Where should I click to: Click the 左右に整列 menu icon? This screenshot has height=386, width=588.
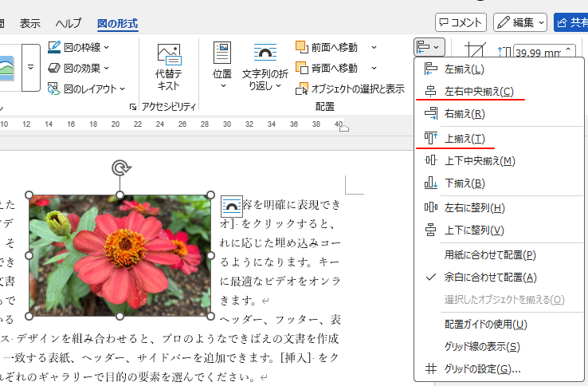pyautogui.click(x=430, y=207)
